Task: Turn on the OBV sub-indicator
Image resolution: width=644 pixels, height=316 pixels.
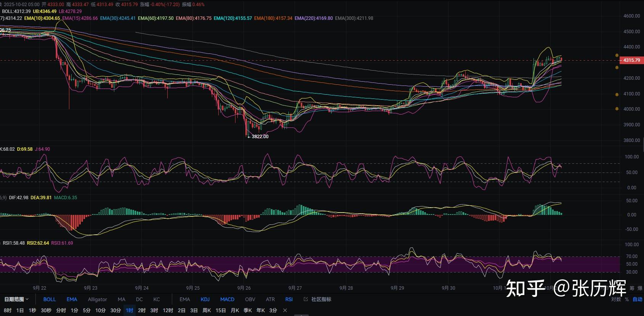Action: click(250, 299)
